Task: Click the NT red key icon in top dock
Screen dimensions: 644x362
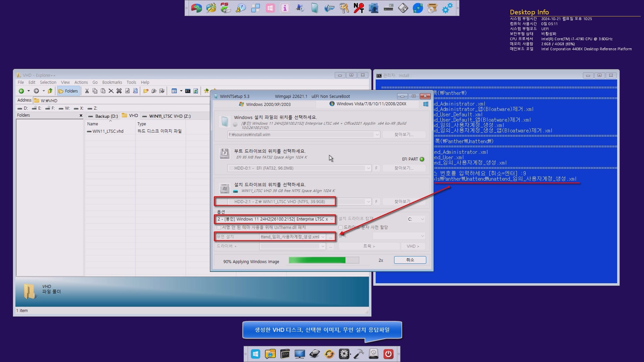Action: coord(359,8)
